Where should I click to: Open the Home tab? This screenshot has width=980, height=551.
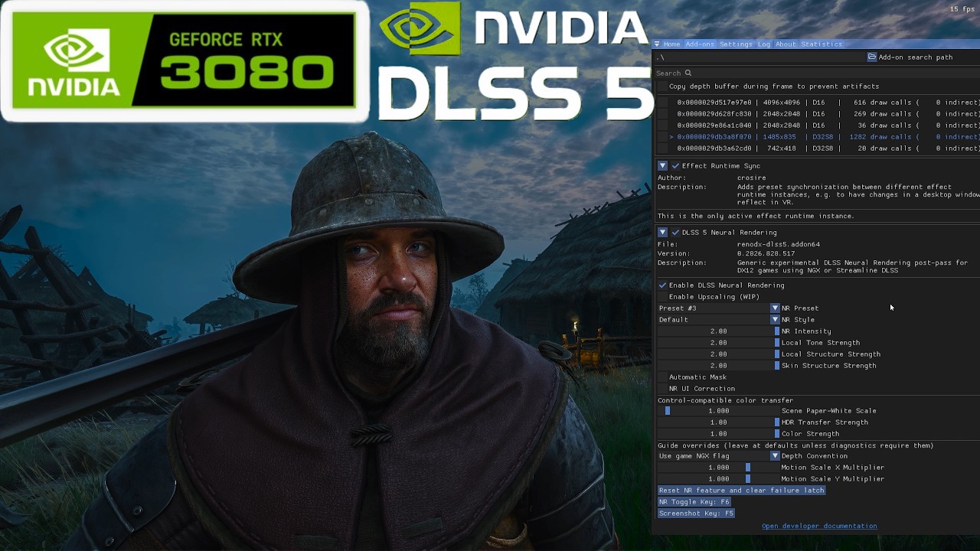[x=671, y=44]
